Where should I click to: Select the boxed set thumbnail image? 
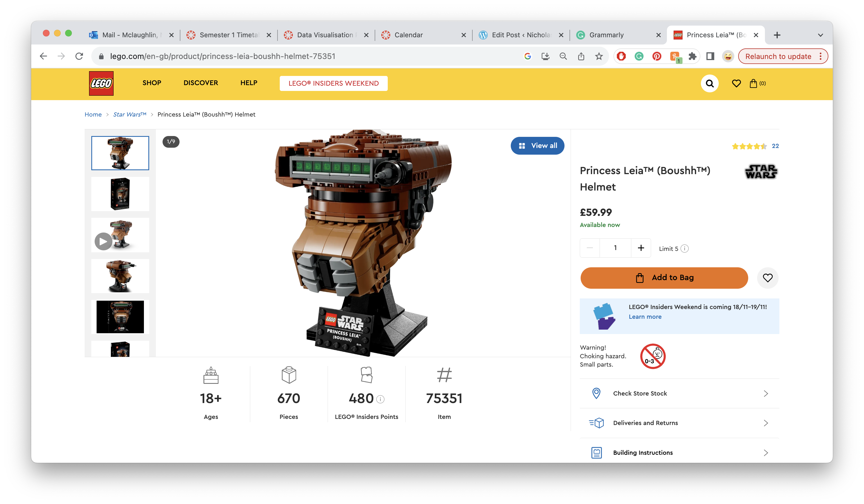coord(120,194)
